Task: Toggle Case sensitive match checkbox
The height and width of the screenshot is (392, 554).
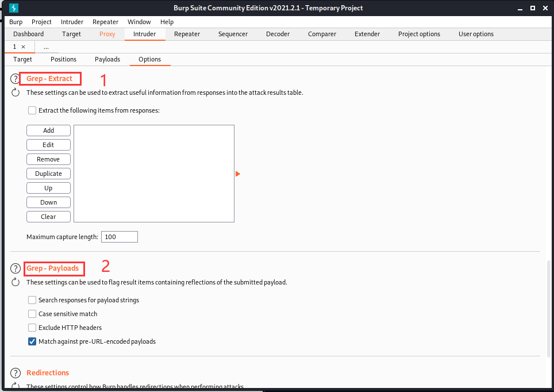Action: pos(32,314)
